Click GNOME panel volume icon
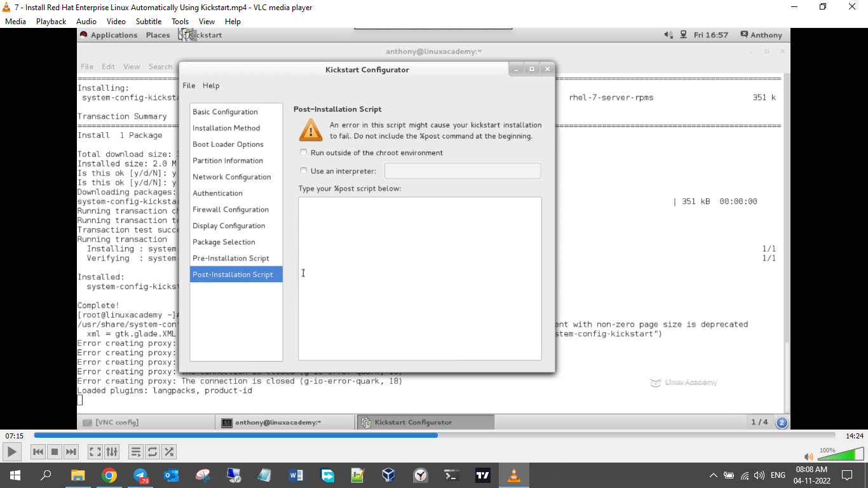The height and width of the screenshot is (488, 868). tap(668, 35)
